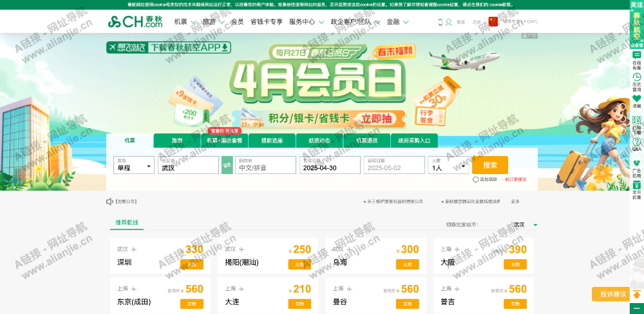
Task: Click the user account icon in header
Action: pos(449,22)
